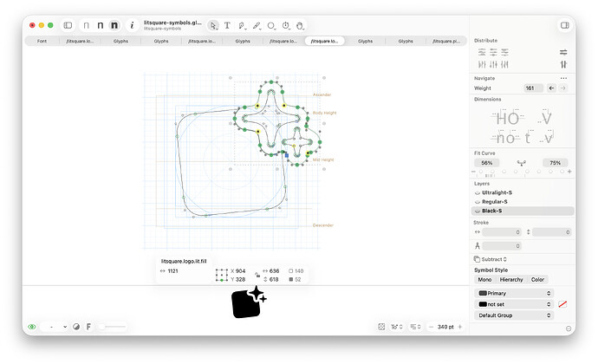Click the Weight next arrow
Screen dimensions: 598x364
coord(563,88)
